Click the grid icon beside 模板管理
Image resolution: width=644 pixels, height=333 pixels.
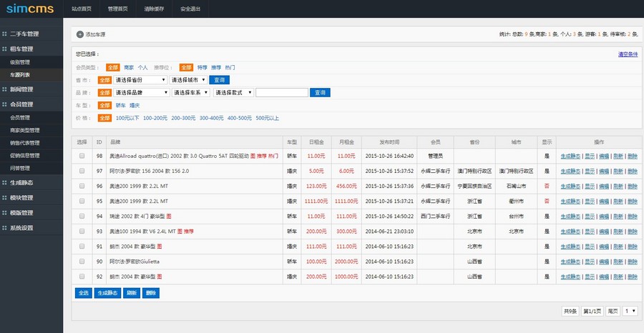coord(5,213)
